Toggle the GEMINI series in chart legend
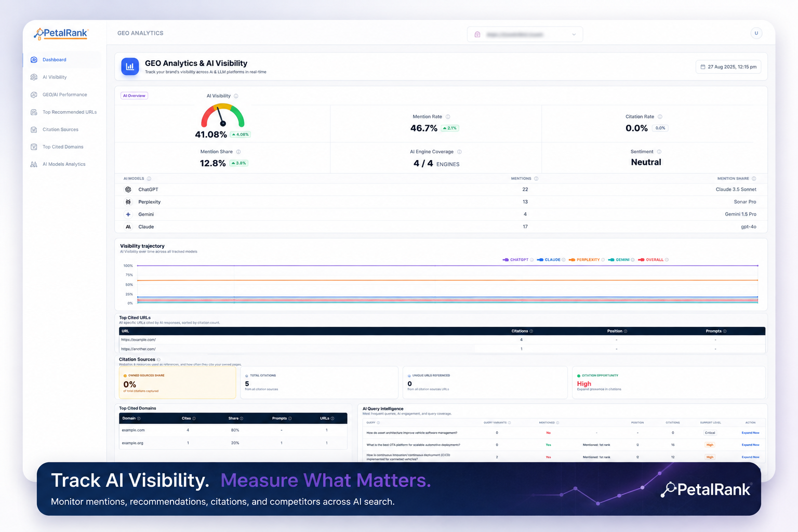The width and height of the screenshot is (798, 532). pyautogui.click(x=619, y=260)
